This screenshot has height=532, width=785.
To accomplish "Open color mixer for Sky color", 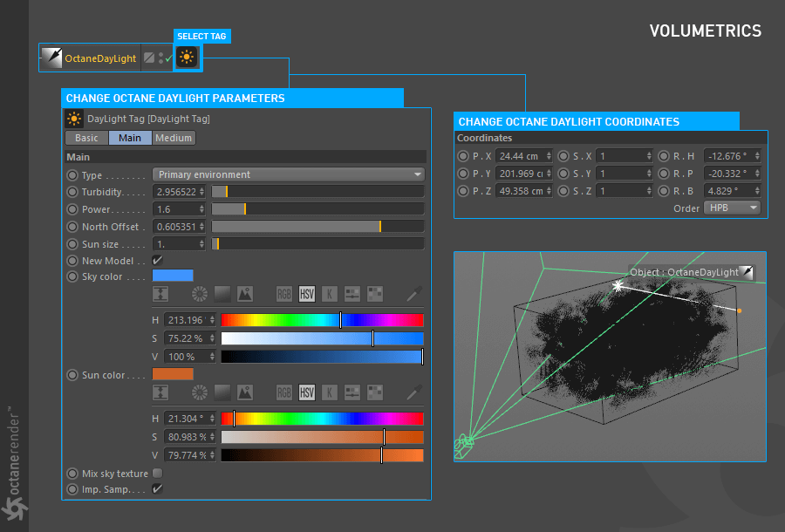I will [352, 294].
